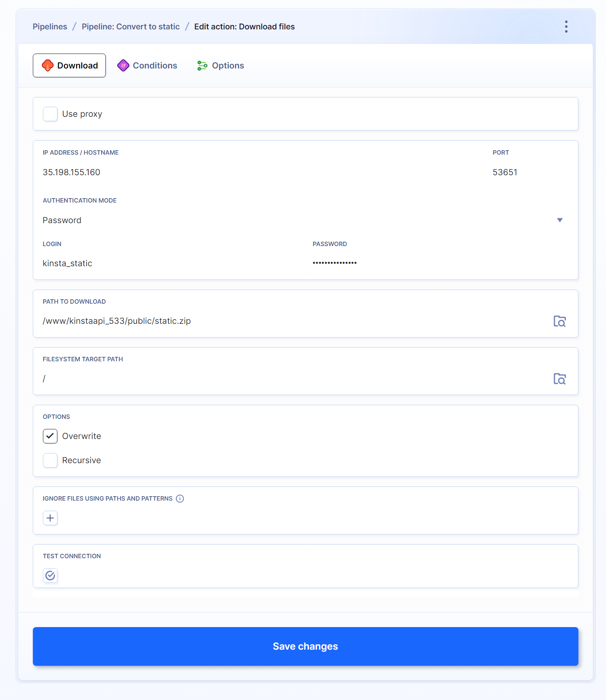
Task: Open Pipeline: Convert to static breadcrumb
Action: pos(131,27)
